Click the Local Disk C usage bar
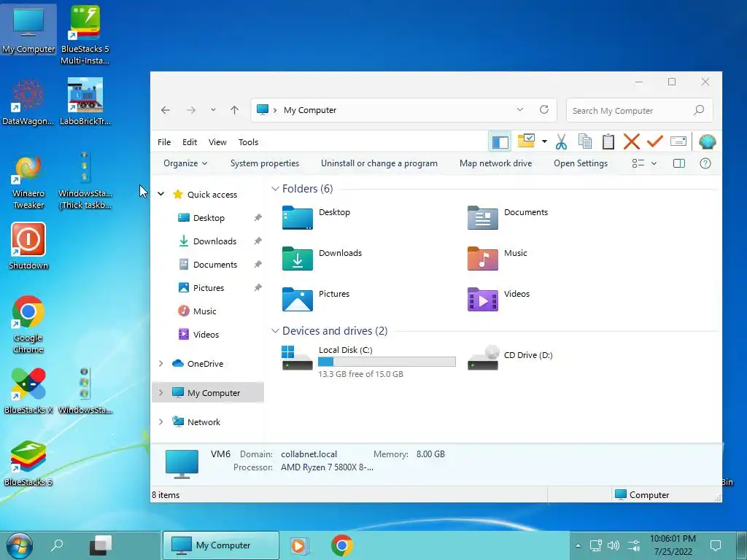This screenshot has width=747, height=560. tap(387, 362)
